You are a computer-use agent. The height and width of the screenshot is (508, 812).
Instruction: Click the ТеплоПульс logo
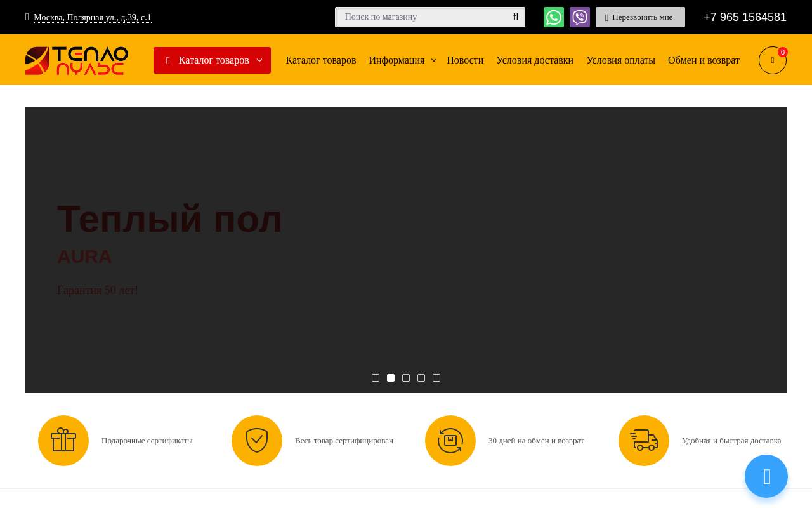click(77, 60)
